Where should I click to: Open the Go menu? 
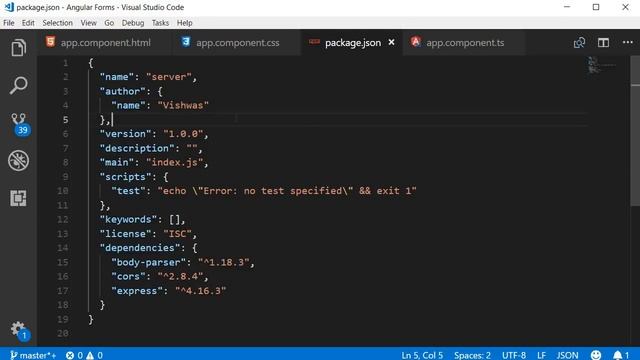coord(109,23)
